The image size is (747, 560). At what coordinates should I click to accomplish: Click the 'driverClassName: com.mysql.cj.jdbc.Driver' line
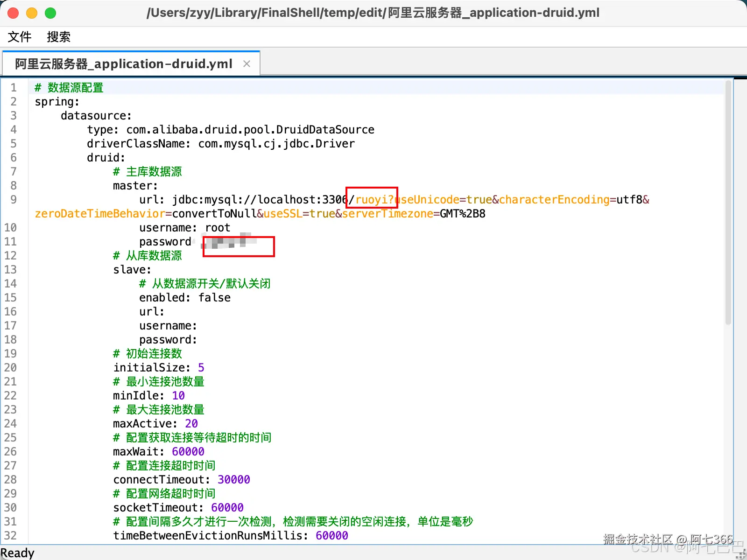221,144
